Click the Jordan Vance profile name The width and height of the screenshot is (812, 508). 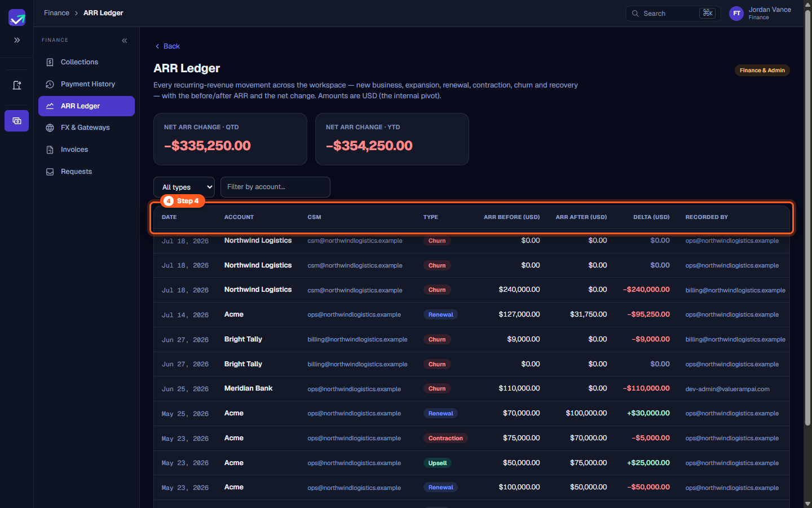770,10
